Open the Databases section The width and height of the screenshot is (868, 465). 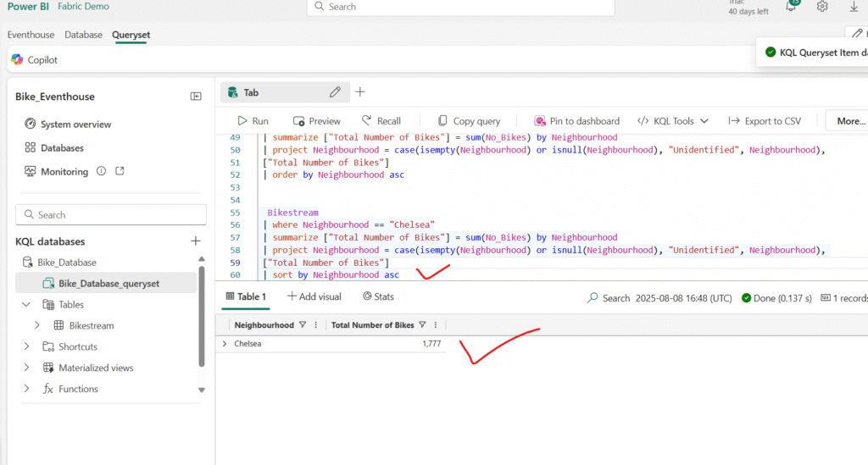coord(54,147)
